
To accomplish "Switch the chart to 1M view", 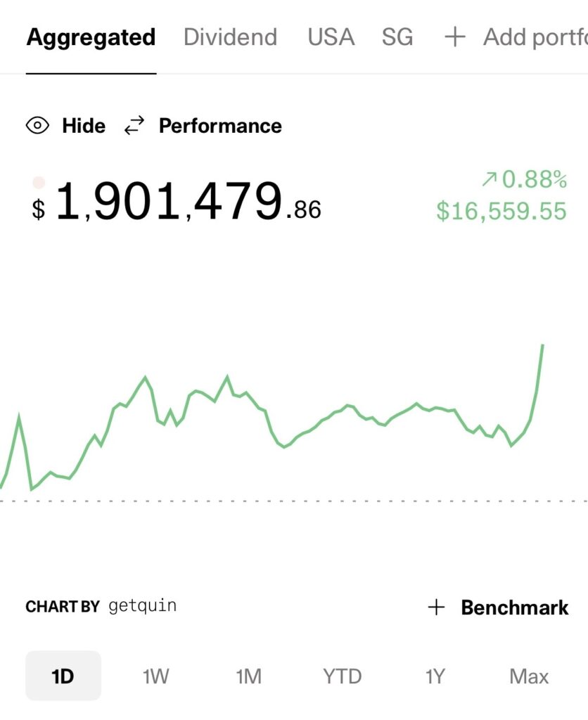I will click(x=248, y=676).
